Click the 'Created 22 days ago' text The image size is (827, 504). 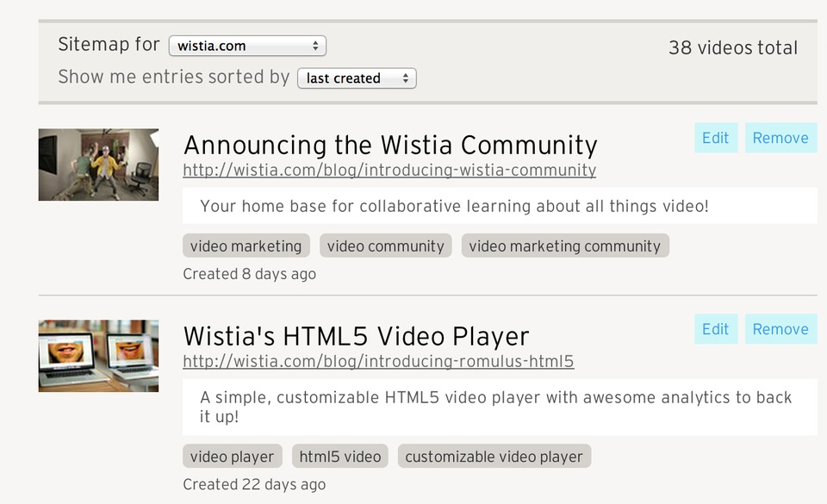point(254,484)
